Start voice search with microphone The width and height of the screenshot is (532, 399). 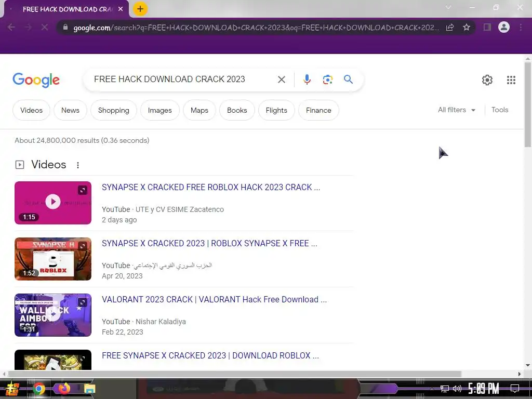307,79
